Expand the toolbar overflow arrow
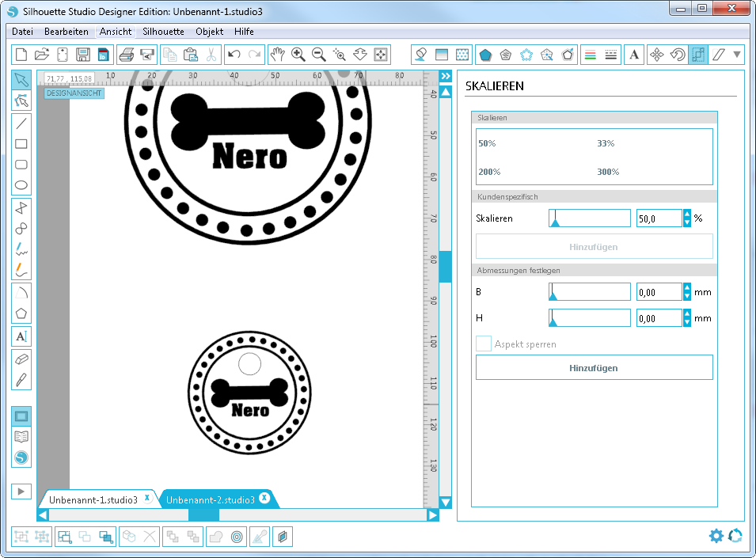Screen dimensions: 756x558 coord(737,55)
